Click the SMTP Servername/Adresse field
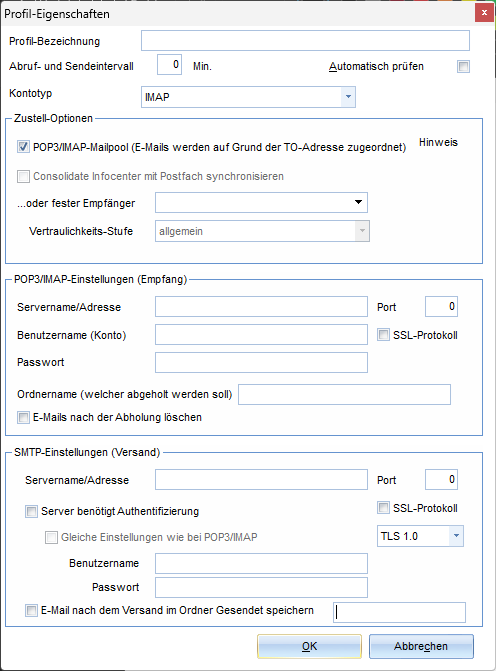 click(261, 479)
